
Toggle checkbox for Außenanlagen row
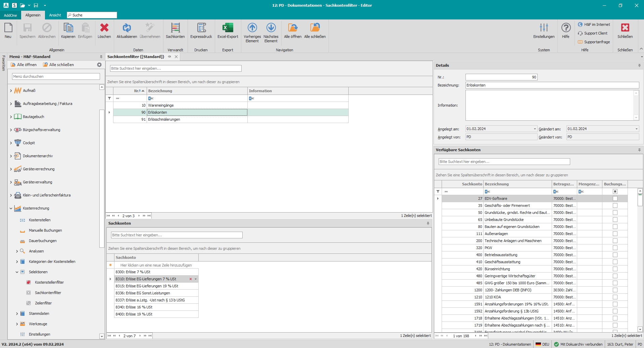[615, 234]
